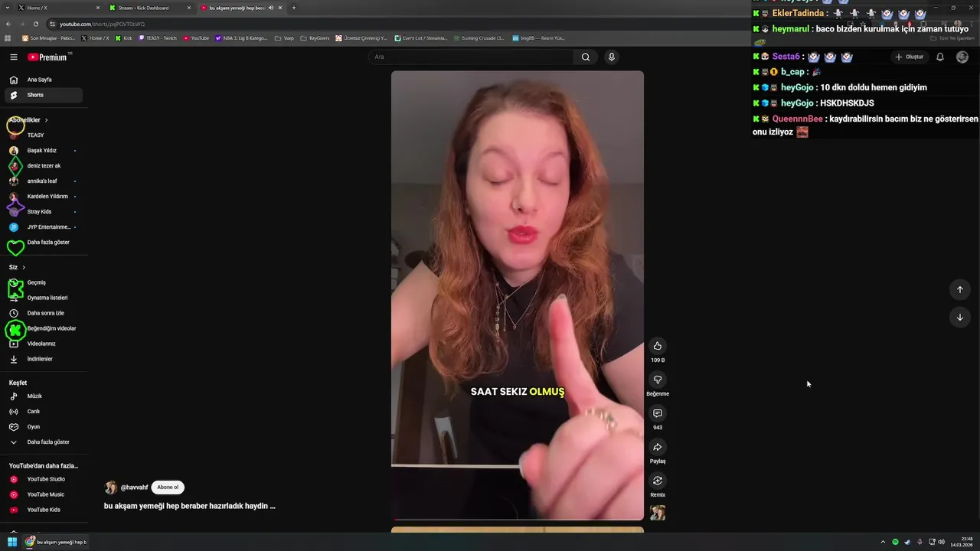Screen dimensions: 980x551
Task: Subscribe with Abone ol button
Action: tap(168, 487)
